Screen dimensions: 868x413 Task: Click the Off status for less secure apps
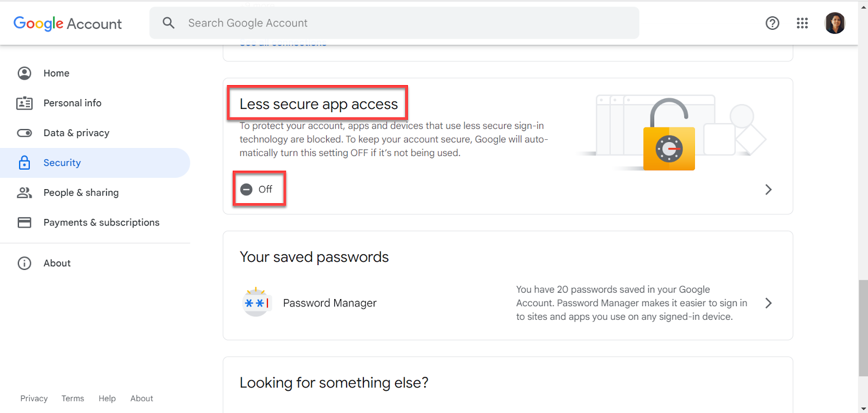(258, 189)
